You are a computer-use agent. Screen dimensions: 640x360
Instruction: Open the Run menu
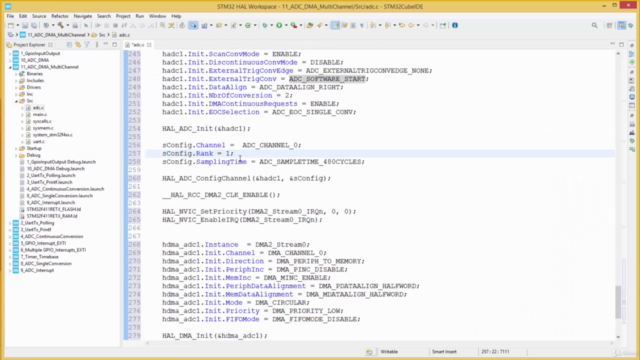click(x=140, y=16)
